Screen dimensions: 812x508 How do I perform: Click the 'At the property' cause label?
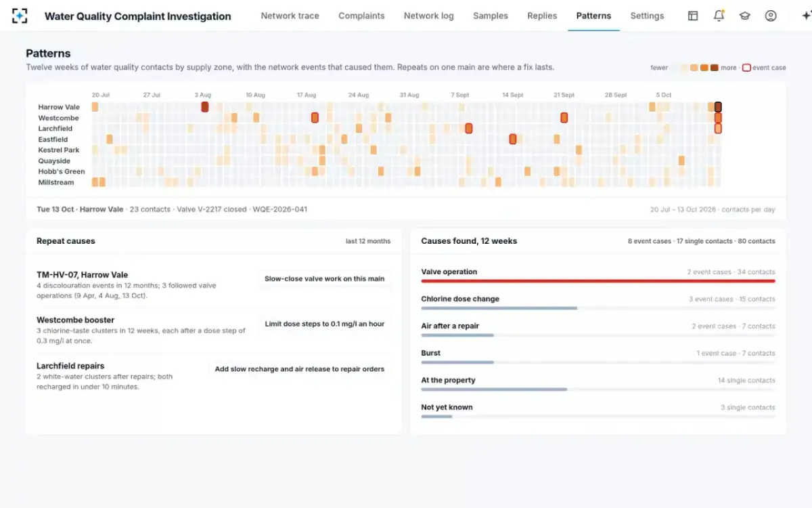(x=448, y=380)
